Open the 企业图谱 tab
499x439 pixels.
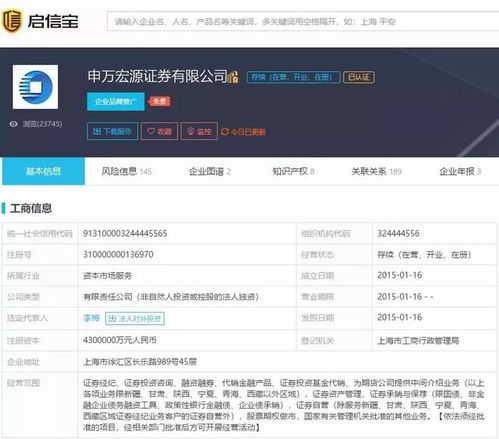point(210,171)
